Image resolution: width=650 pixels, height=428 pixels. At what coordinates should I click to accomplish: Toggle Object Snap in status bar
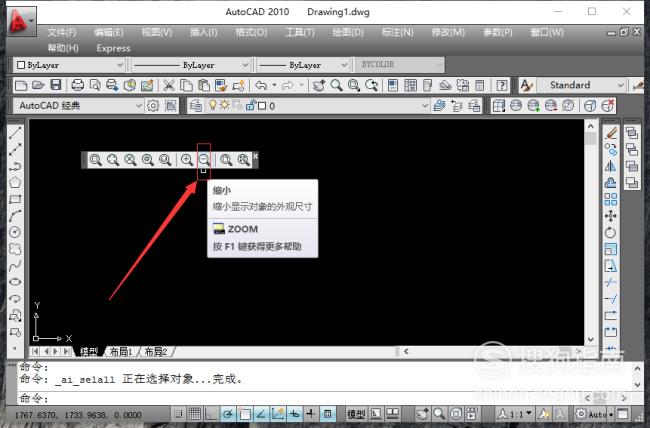[245, 414]
